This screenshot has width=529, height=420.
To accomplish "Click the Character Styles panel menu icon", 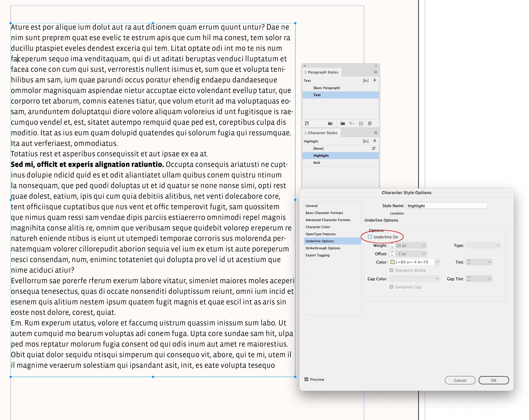I will [375, 133].
